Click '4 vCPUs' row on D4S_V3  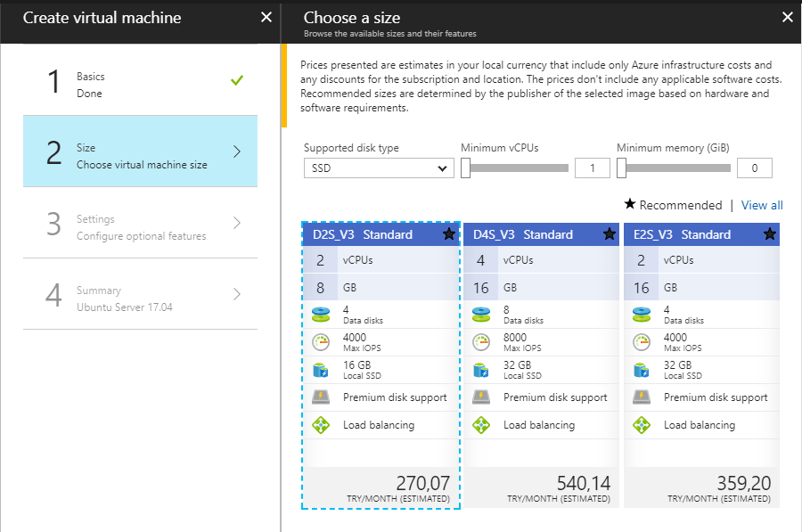(541, 260)
